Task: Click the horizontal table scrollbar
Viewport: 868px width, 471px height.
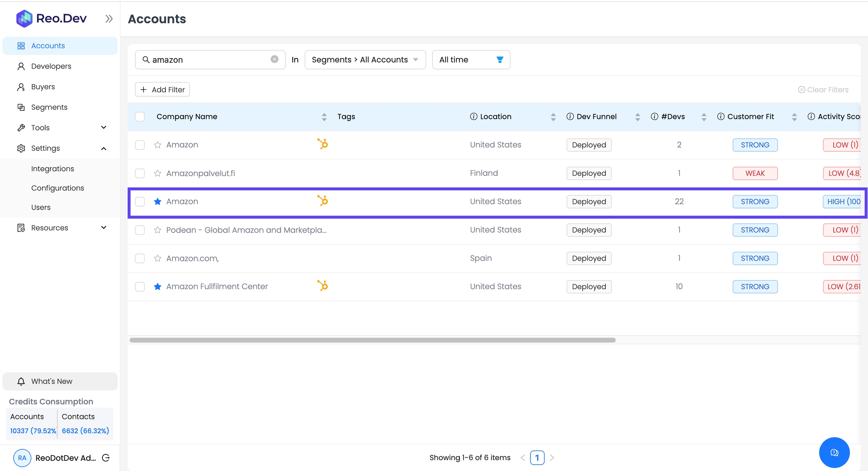Action: (x=372, y=340)
